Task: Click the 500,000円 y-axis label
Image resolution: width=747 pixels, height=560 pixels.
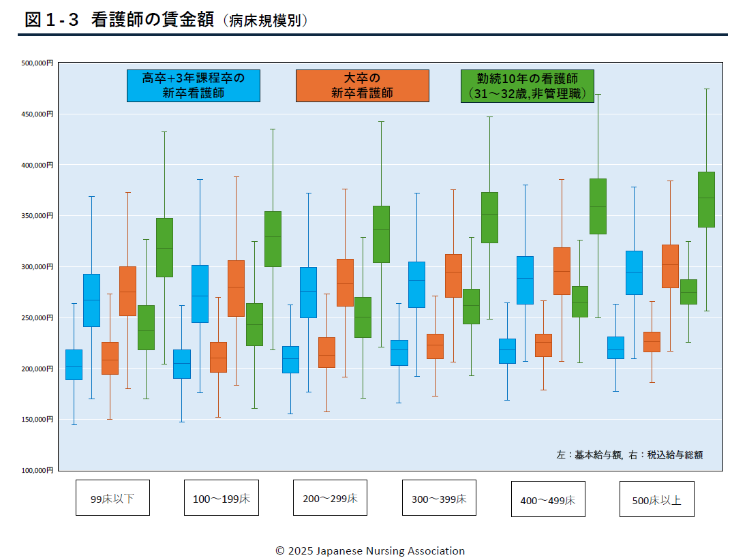Action: tap(37, 63)
